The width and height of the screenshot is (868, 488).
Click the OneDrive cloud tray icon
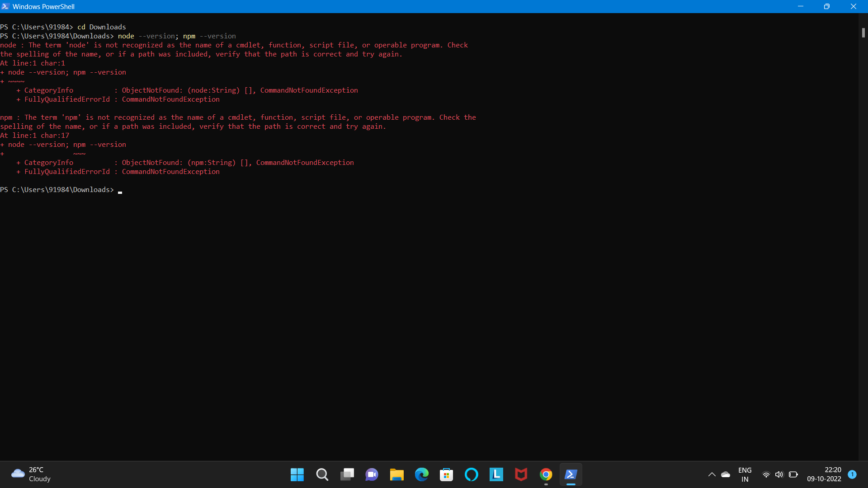pos(726,474)
